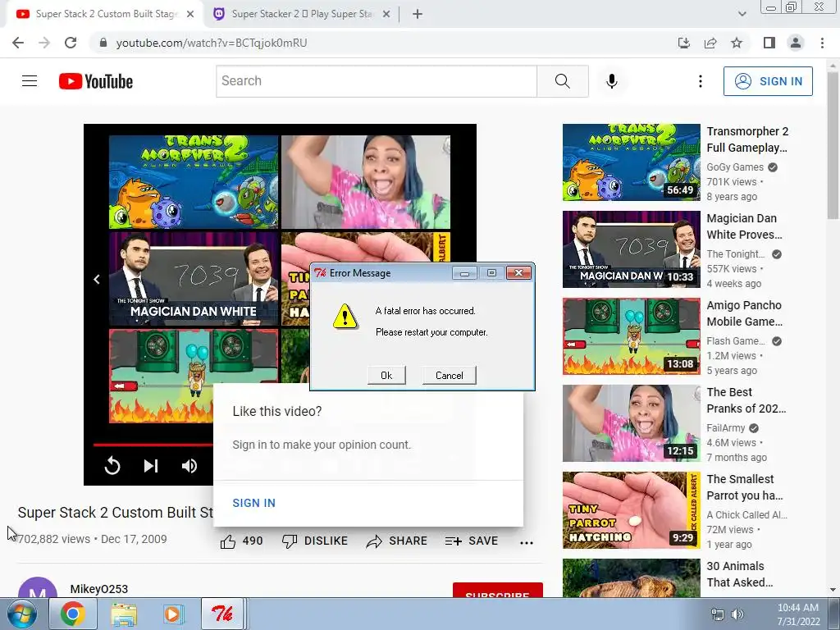Screen dimensions: 840x630
Task: Open the system tray volume icon
Action: pyautogui.click(x=737, y=614)
